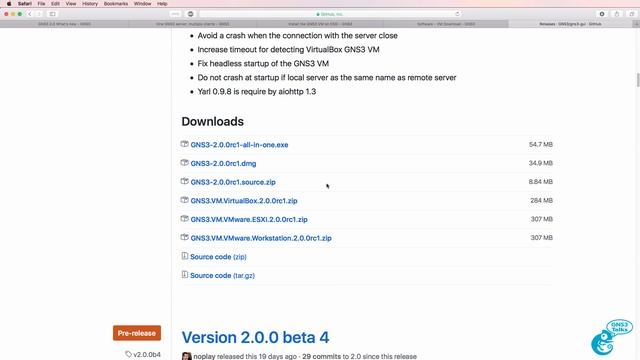Click file icon beside Source code (tar.gz)

tap(184, 275)
